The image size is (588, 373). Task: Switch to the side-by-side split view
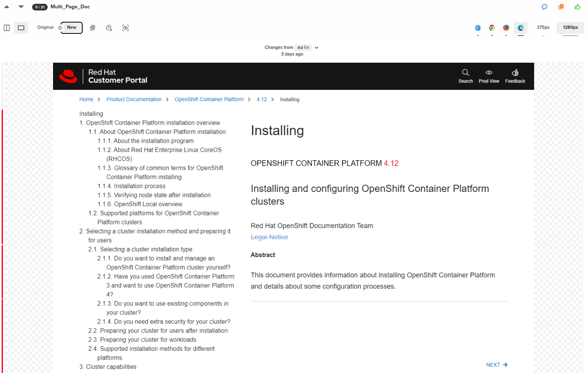[7, 28]
